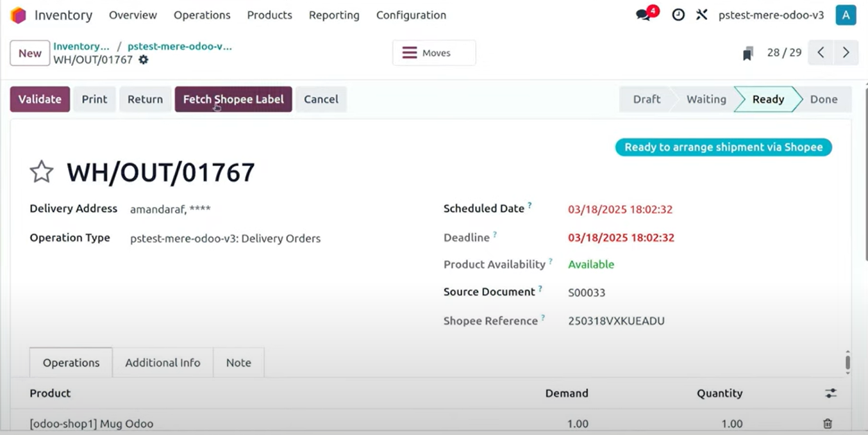The height and width of the screenshot is (435, 868).
Task: Select Ready status stage
Action: [x=768, y=99]
